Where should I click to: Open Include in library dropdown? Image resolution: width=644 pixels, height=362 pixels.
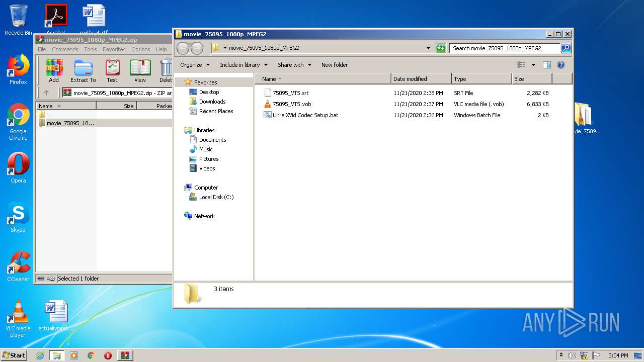(x=244, y=65)
